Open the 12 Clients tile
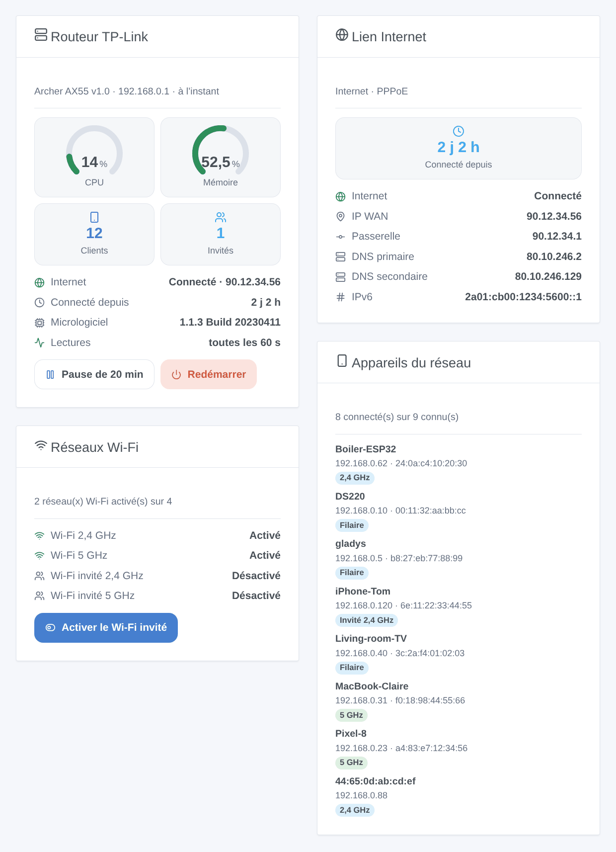 point(94,234)
